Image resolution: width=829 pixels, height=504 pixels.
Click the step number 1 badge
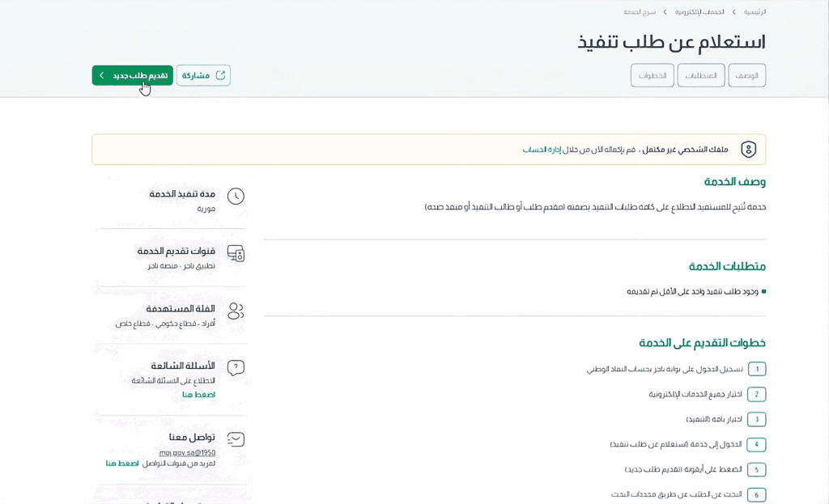pyautogui.click(x=756, y=369)
